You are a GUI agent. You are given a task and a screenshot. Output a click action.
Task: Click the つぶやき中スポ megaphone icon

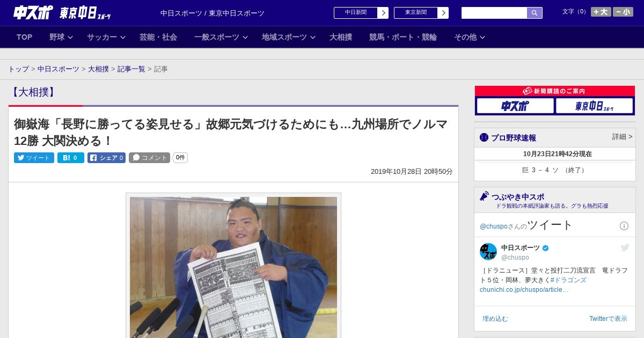point(485,196)
